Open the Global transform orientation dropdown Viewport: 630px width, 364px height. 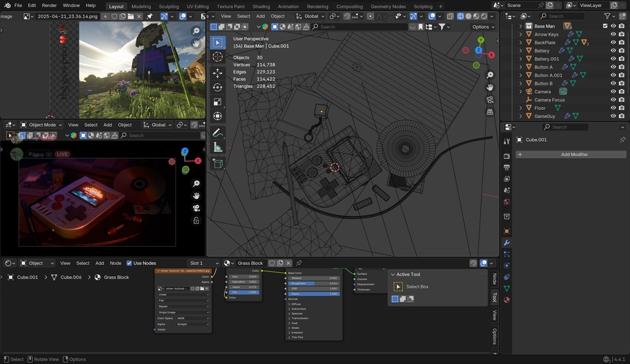[x=311, y=16]
